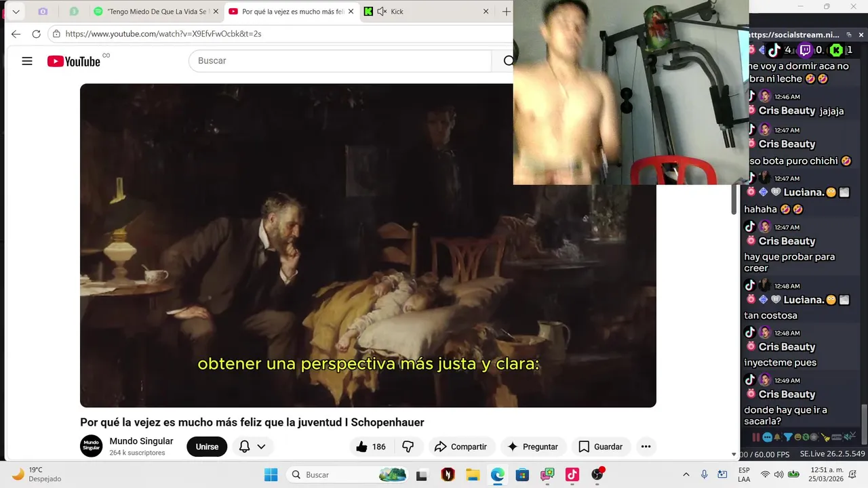
Task: Select Luciana's 'hahaha' chat message
Action: point(774,209)
